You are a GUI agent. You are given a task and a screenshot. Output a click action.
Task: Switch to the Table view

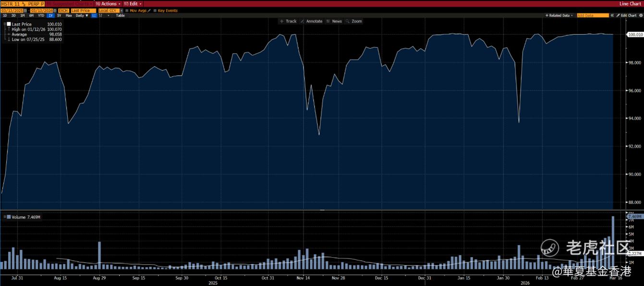pyautogui.click(x=120, y=15)
